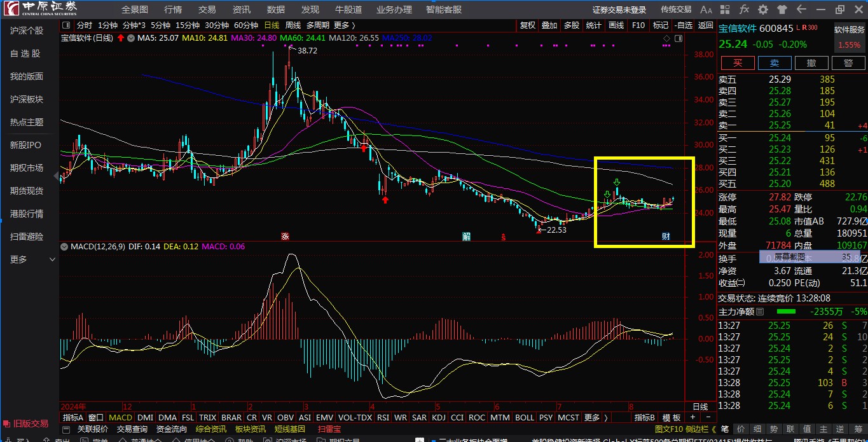Click the 涨 marker on the chart baseline
Image resolution: width=868 pixels, height=442 pixels.
[x=286, y=237]
